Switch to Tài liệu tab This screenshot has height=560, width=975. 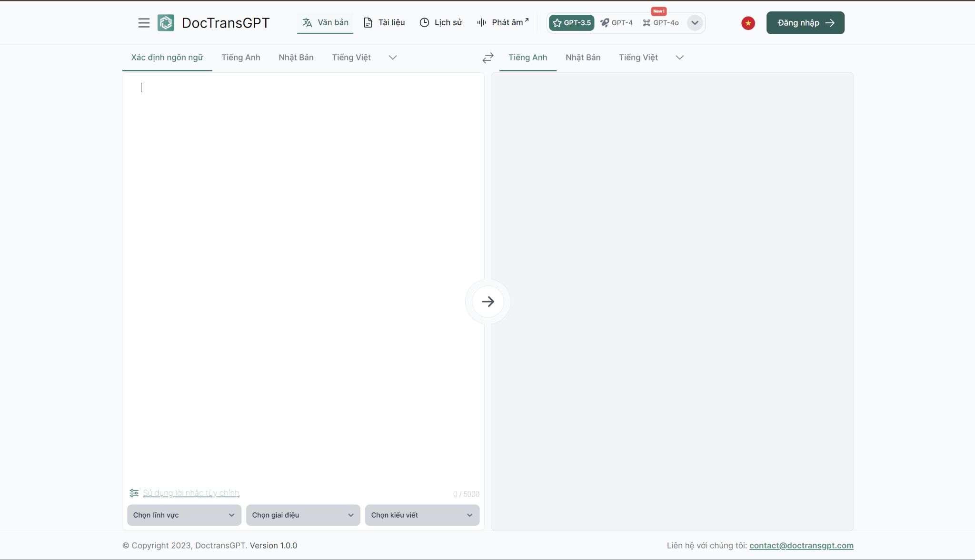click(384, 22)
